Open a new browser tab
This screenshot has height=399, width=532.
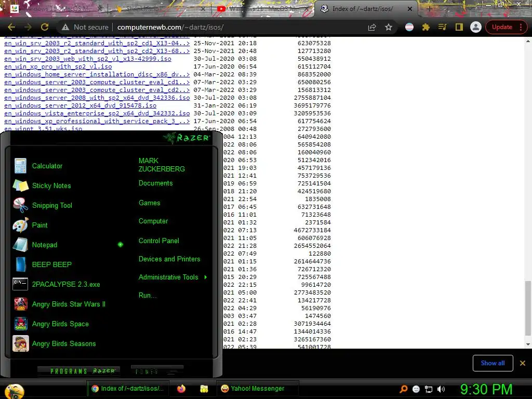pos(429,9)
